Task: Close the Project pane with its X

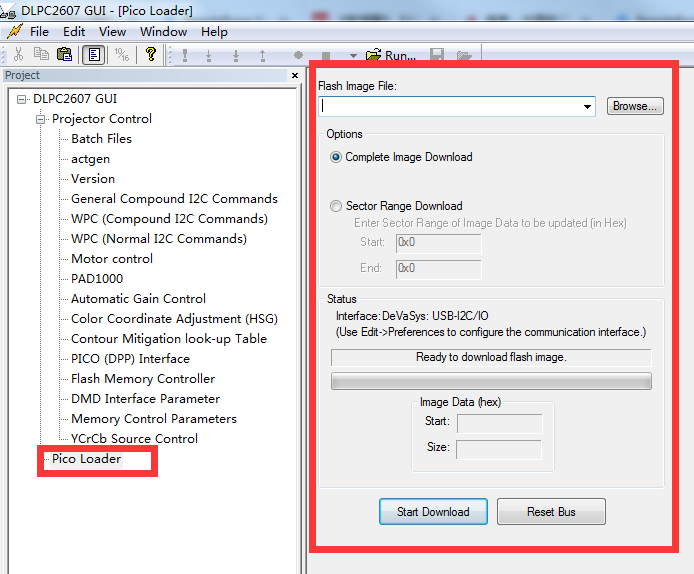Action: pos(295,76)
